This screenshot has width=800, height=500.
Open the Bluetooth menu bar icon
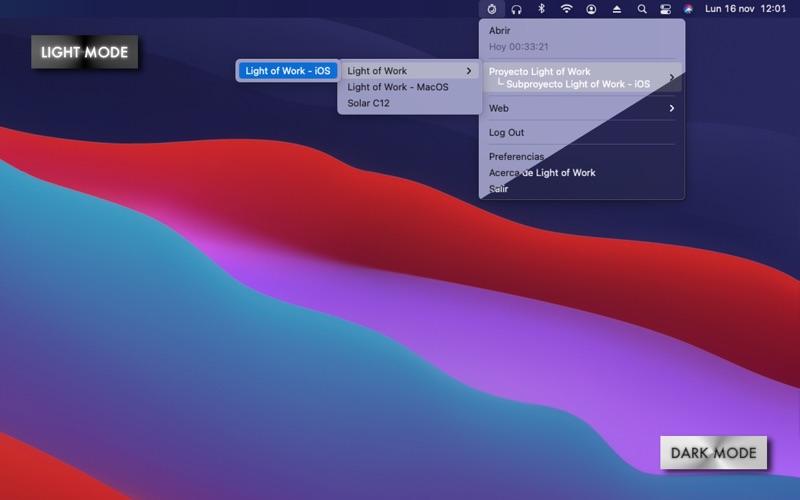[542, 9]
